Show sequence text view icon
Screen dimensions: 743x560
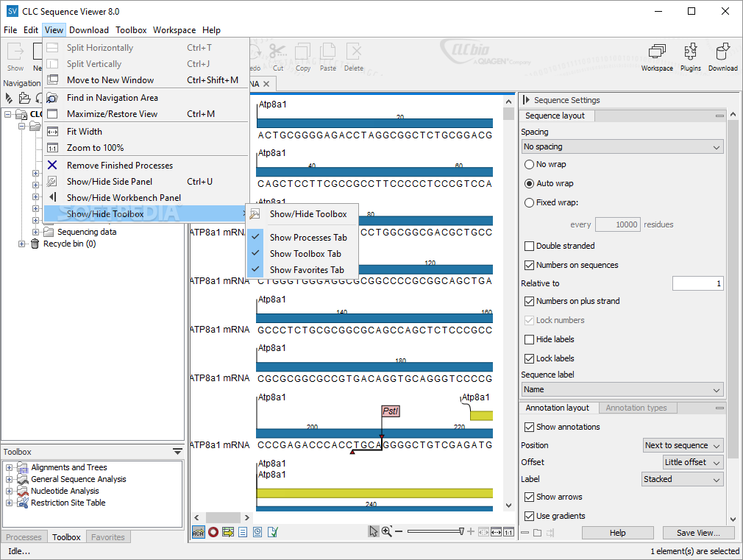pyautogui.click(x=243, y=532)
